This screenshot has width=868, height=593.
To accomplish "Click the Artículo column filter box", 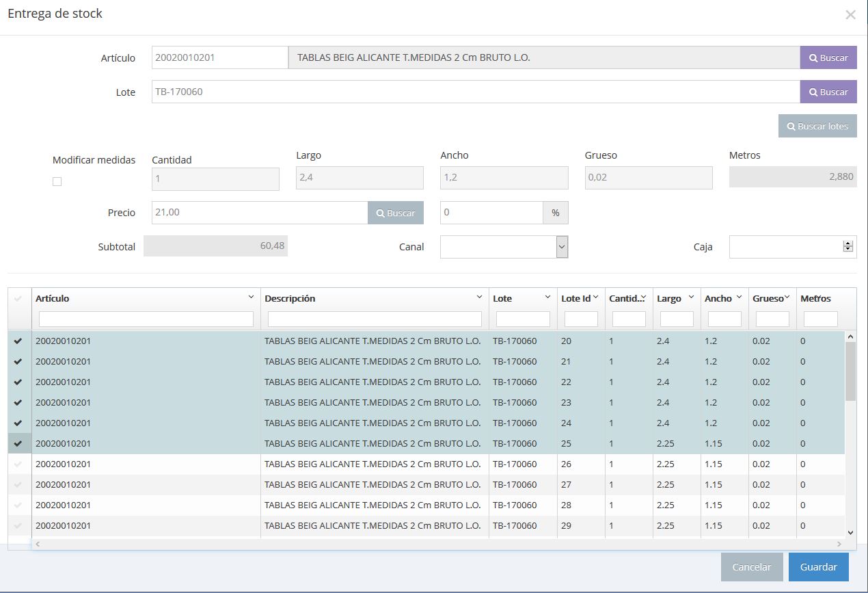I will click(146, 319).
